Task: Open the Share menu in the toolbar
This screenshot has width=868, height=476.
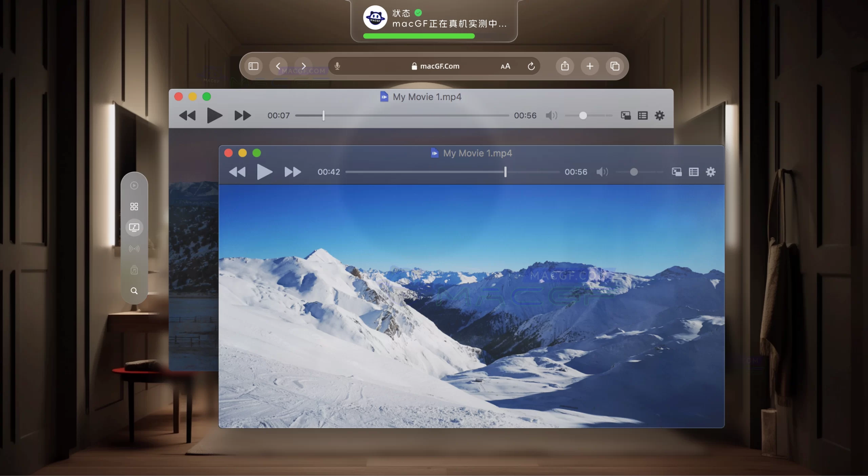Action: point(565,66)
